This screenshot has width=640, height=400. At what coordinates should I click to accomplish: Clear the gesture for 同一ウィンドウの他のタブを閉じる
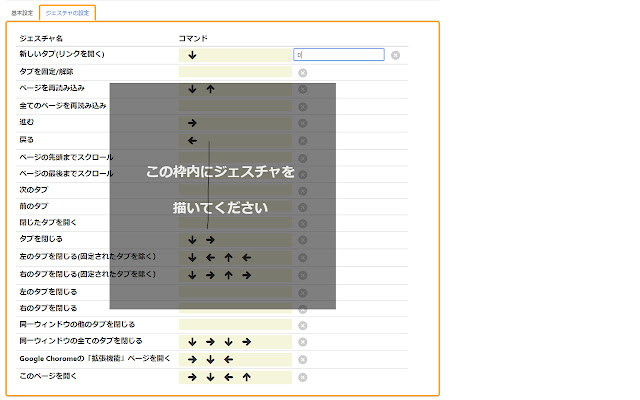point(302,325)
